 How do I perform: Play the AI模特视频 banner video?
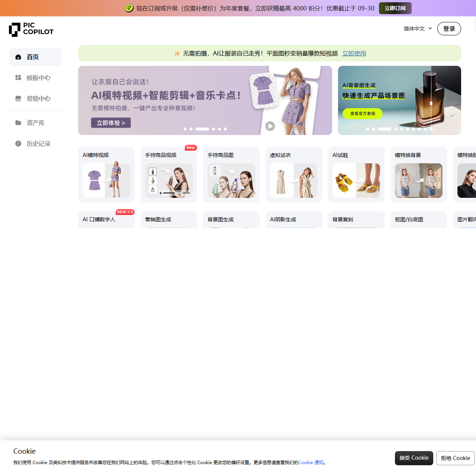tap(270, 126)
